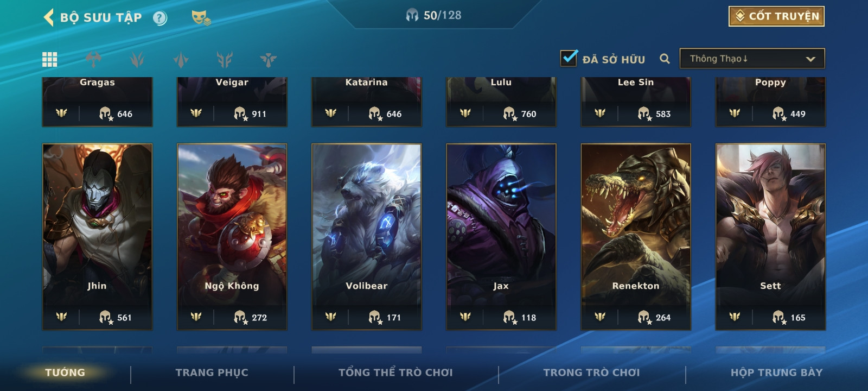Go back using the Bộ Sưu Tập arrow

click(49, 17)
